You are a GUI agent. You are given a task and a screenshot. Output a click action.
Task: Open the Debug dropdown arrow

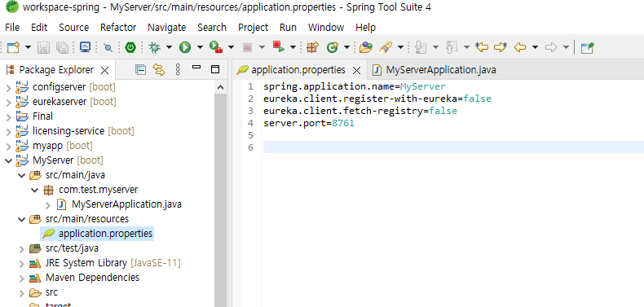pyautogui.click(x=169, y=47)
